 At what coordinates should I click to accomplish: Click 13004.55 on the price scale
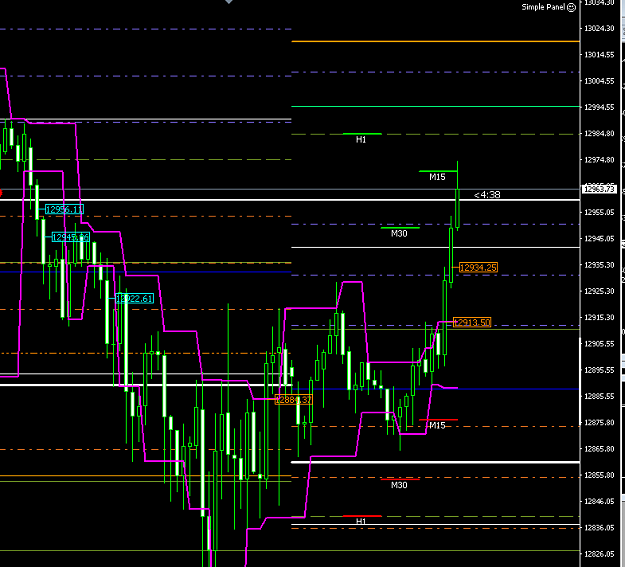(x=599, y=81)
